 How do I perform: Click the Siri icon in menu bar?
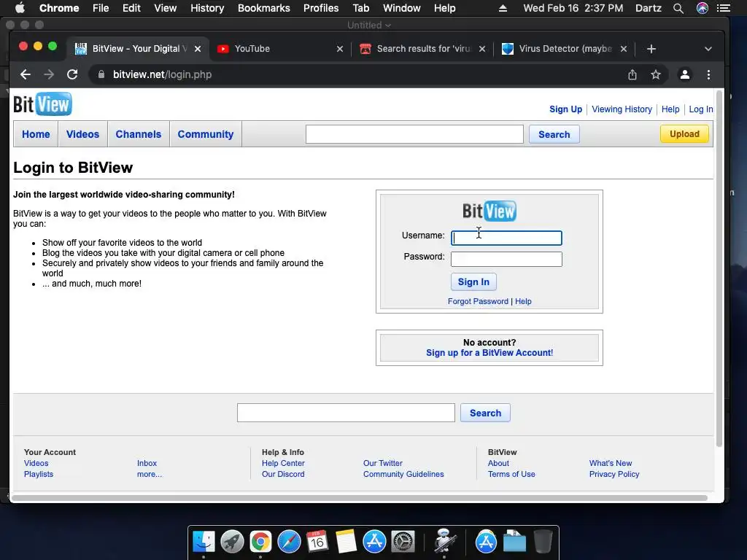[x=703, y=8]
